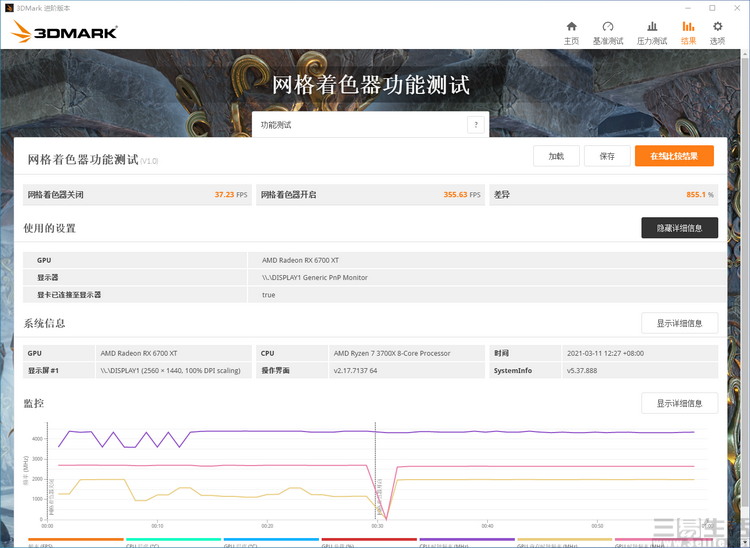Viewport: 750px width, 548px height.
Task: Click the scrollbar down arrow
Action: tap(745, 543)
